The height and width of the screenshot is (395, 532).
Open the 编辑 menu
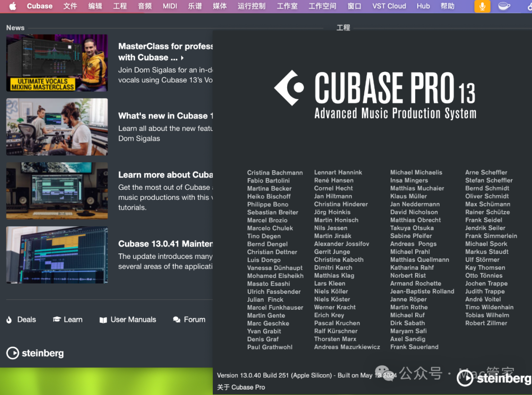[x=95, y=6]
